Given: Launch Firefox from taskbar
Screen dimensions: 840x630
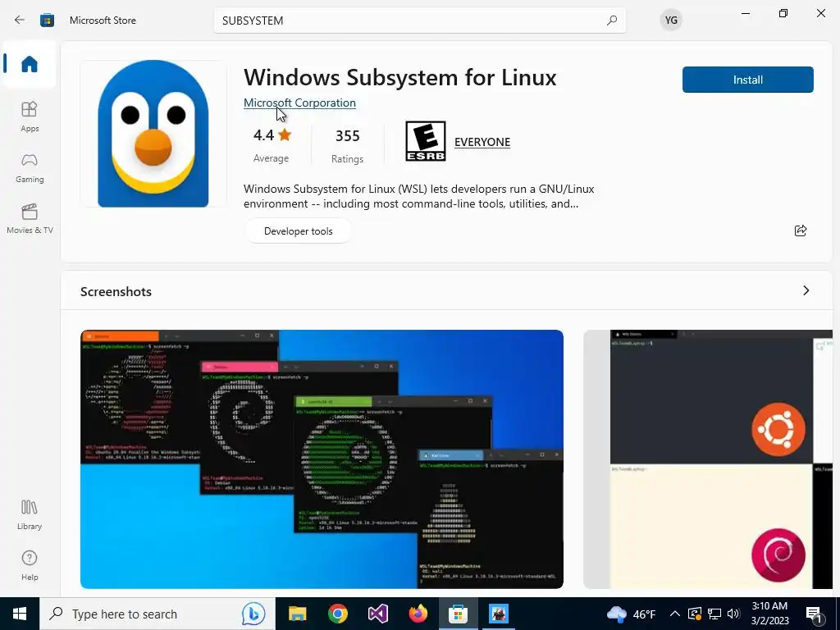Looking at the screenshot, I should click(418, 614).
